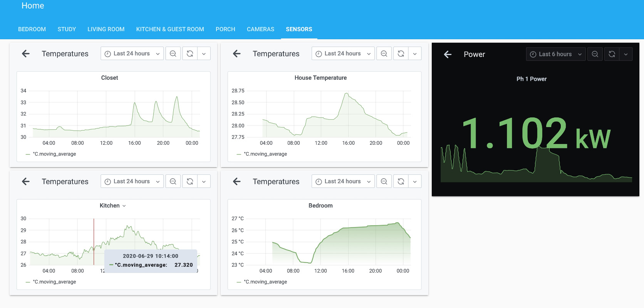
Task: Open Last 6 hours time picker
Action: tap(556, 54)
